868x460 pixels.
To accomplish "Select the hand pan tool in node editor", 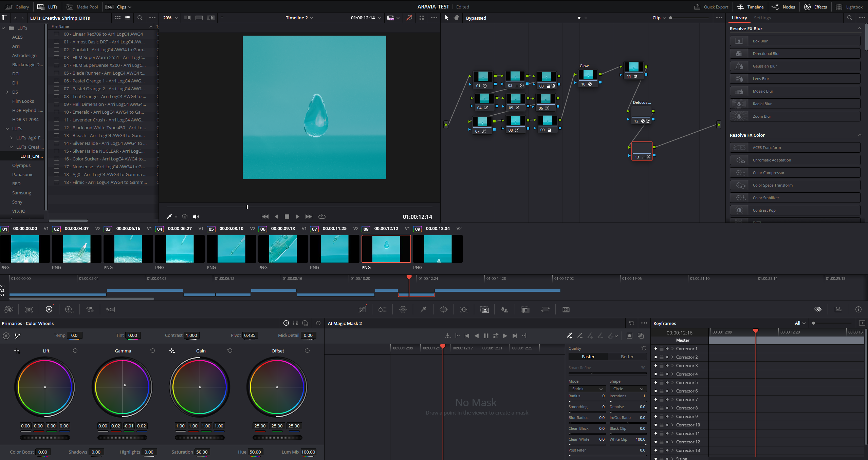I will coord(456,18).
